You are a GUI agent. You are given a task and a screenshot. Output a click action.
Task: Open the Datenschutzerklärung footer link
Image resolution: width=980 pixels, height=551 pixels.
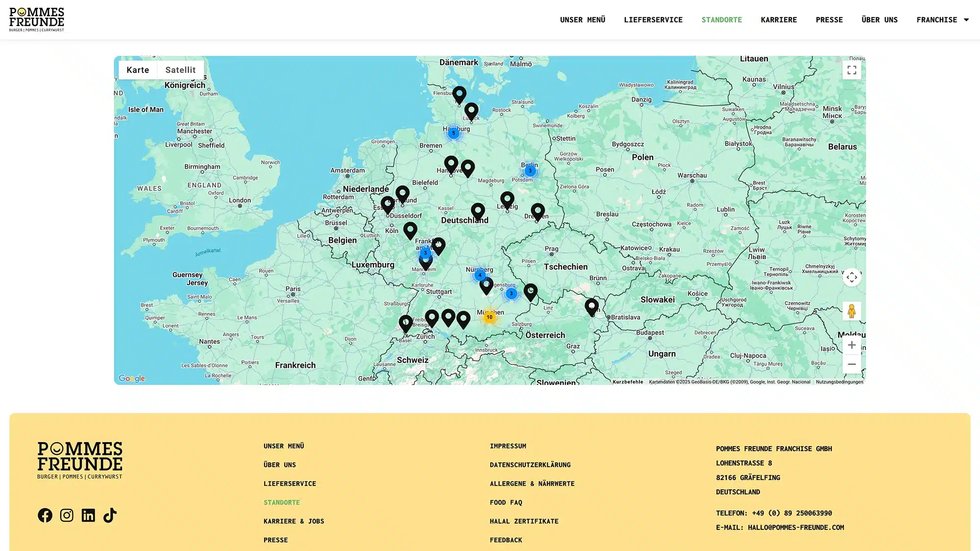click(x=530, y=465)
